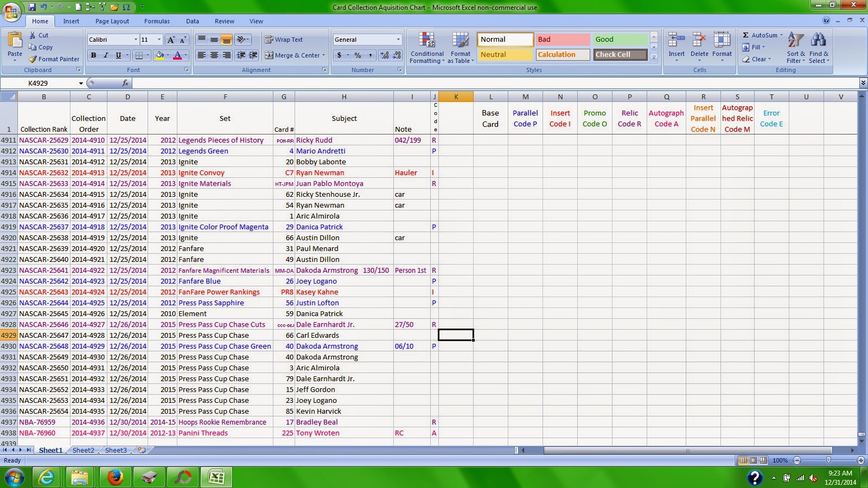Click the Paste clipboard icon
868x488 pixels.
(x=15, y=41)
